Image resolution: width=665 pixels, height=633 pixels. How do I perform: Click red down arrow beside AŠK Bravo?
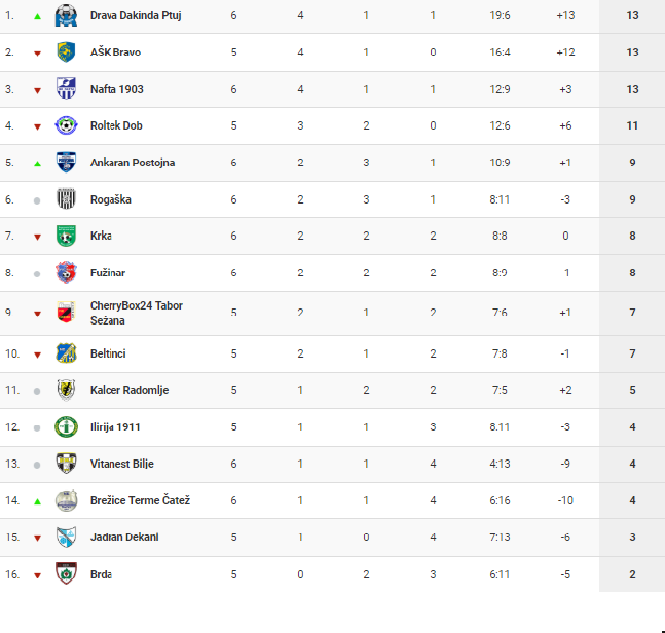click(x=37, y=53)
